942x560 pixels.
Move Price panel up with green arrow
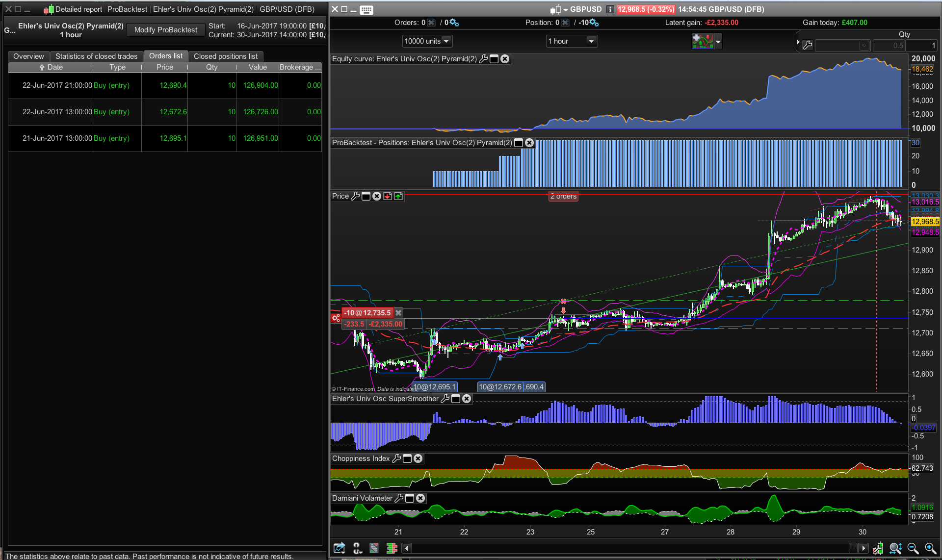(398, 196)
